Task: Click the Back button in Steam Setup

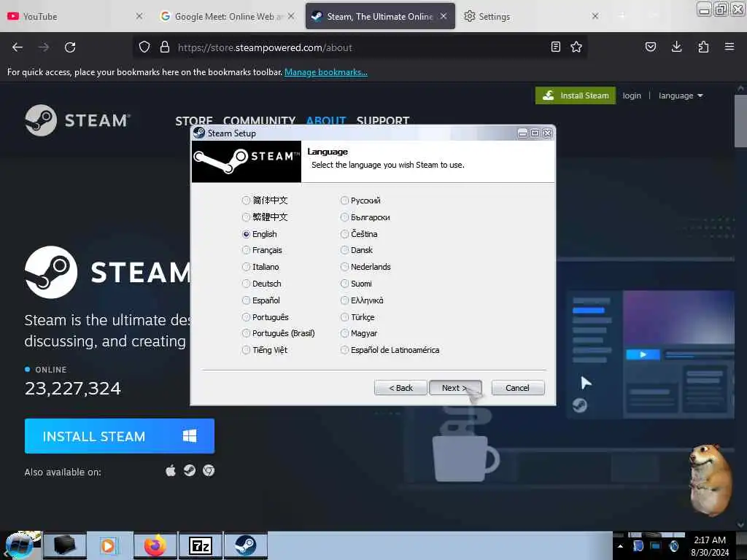Action: [x=400, y=388]
